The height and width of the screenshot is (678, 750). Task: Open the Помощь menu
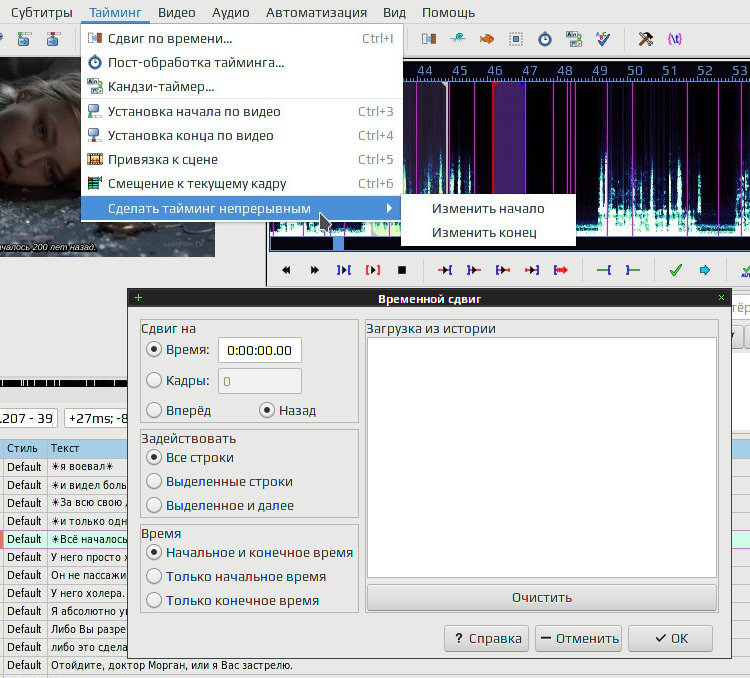click(x=448, y=12)
